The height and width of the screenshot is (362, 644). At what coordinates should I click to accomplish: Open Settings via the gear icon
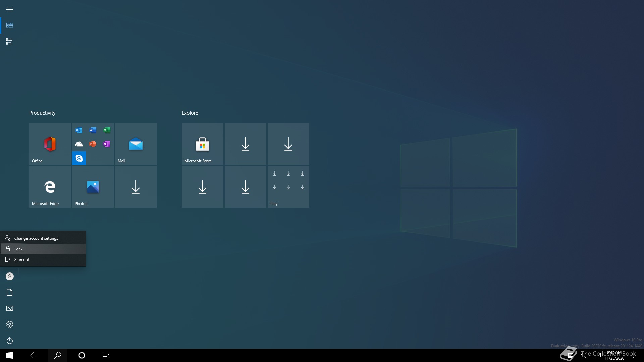click(x=10, y=324)
